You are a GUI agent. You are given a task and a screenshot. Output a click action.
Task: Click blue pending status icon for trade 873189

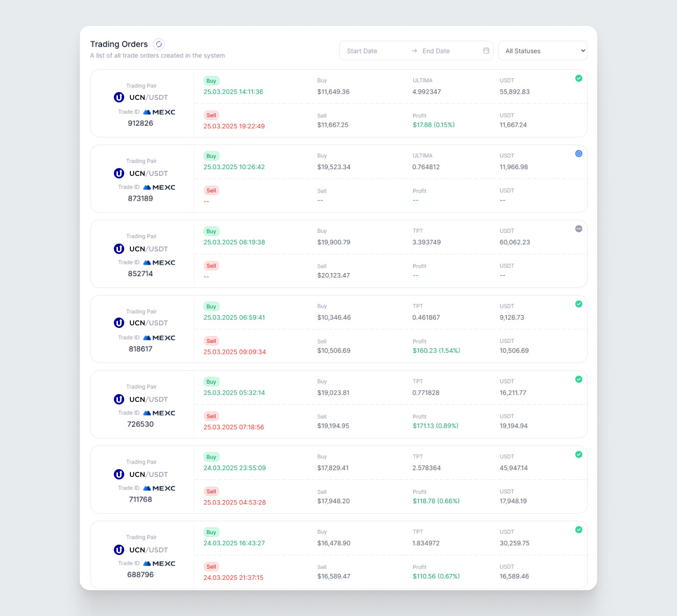click(579, 154)
